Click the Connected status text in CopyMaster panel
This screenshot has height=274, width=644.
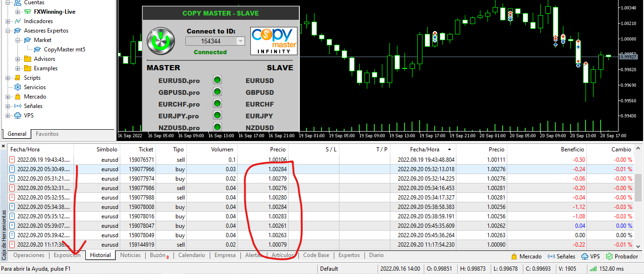[210, 52]
